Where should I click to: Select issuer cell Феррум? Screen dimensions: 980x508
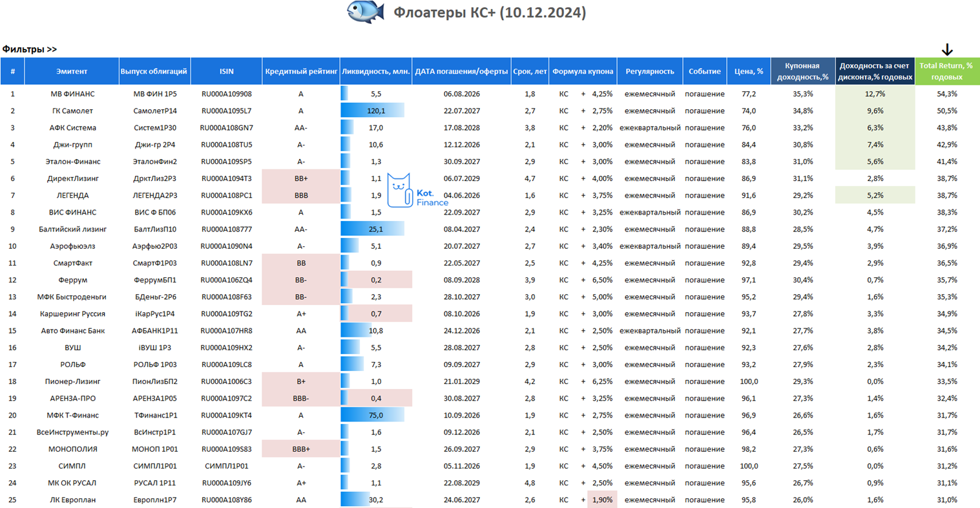click(x=72, y=280)
